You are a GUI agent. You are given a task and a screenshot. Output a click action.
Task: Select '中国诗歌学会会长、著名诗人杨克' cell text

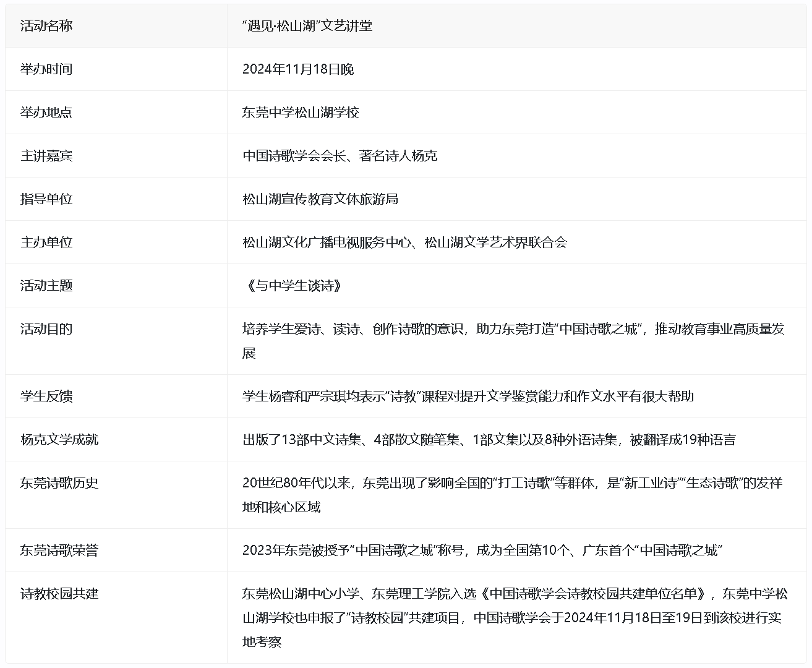(x=340, y=156)
